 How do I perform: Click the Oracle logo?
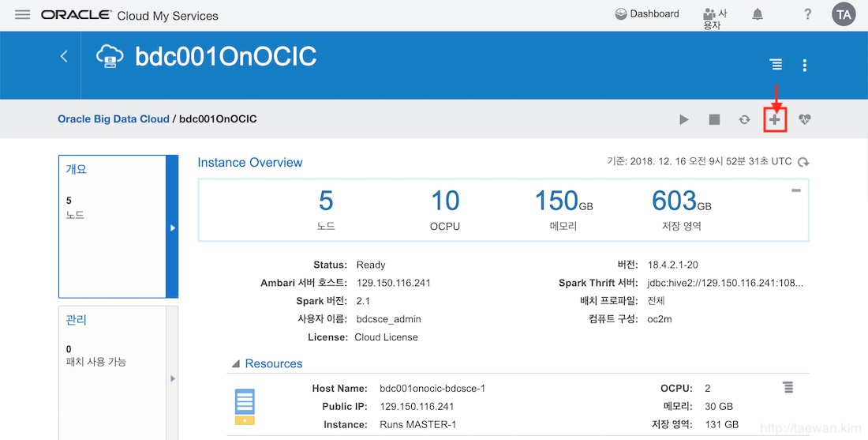76,15
